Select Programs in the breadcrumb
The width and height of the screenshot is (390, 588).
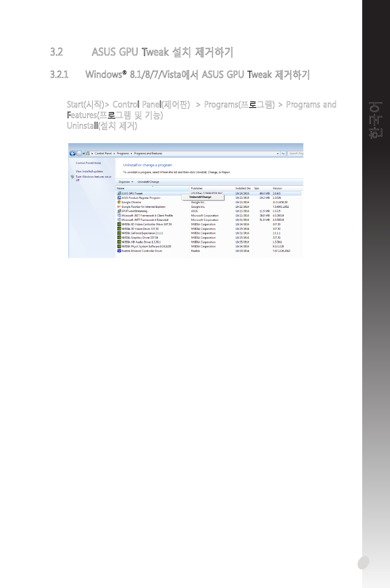123,154
